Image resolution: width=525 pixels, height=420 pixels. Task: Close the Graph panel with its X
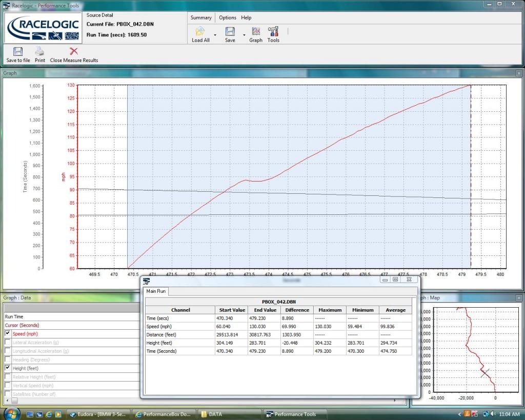(519, 73)
